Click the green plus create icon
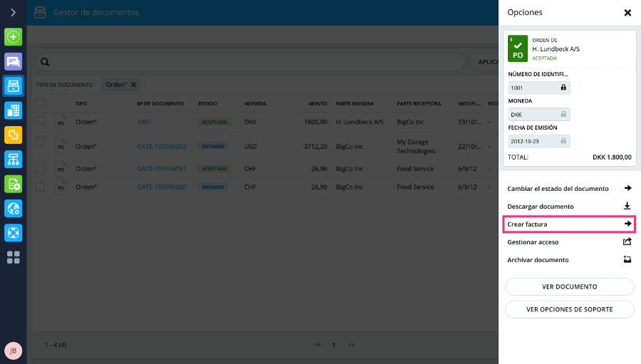The width and height of the screenshot is (641, 364). [13, 37]
